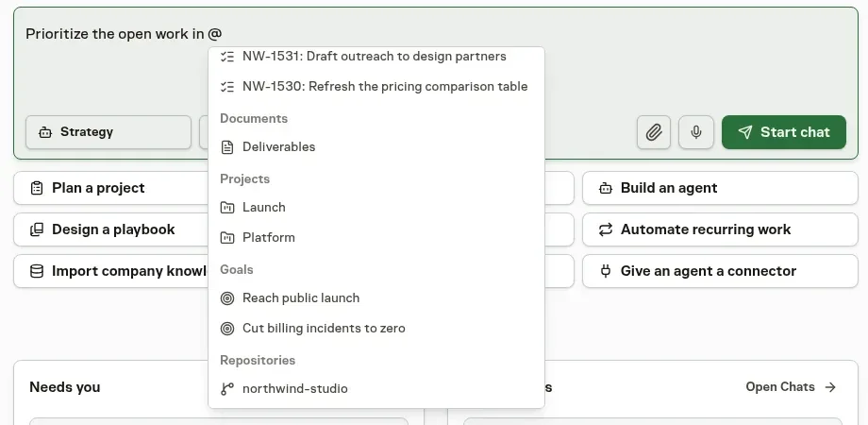Image resolution: width=868 pixels, height=425 pixels.
Task: Click the paperclip attach file icon
Action: (x=653, y=132)
